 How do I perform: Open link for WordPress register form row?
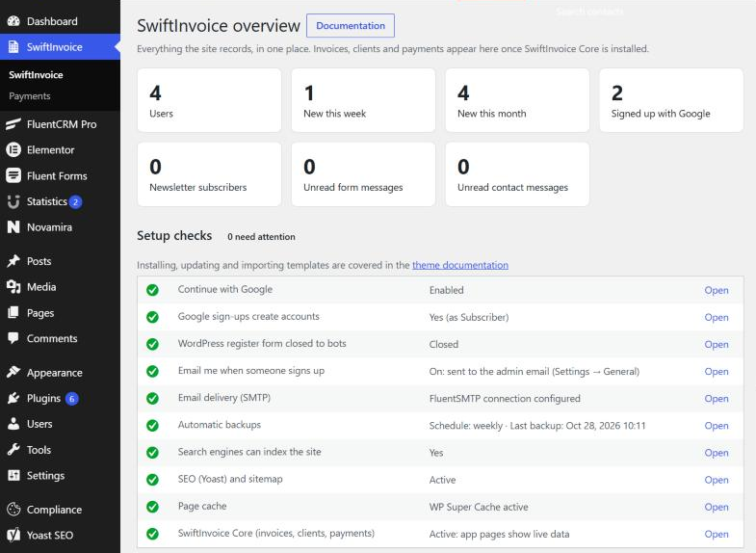(716, 344)
